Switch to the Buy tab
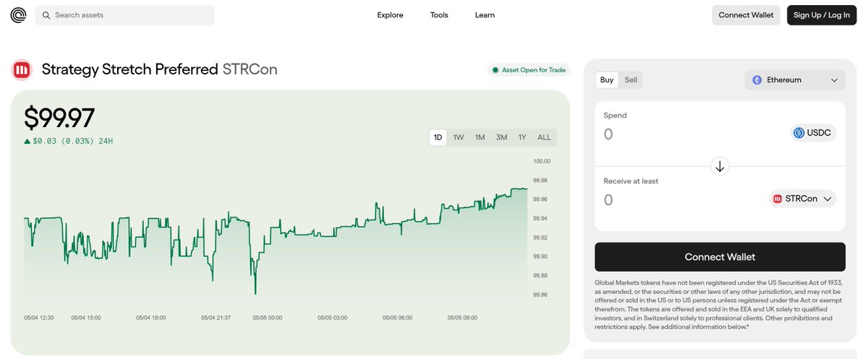868x359 pixels. [x=607, y=80]
